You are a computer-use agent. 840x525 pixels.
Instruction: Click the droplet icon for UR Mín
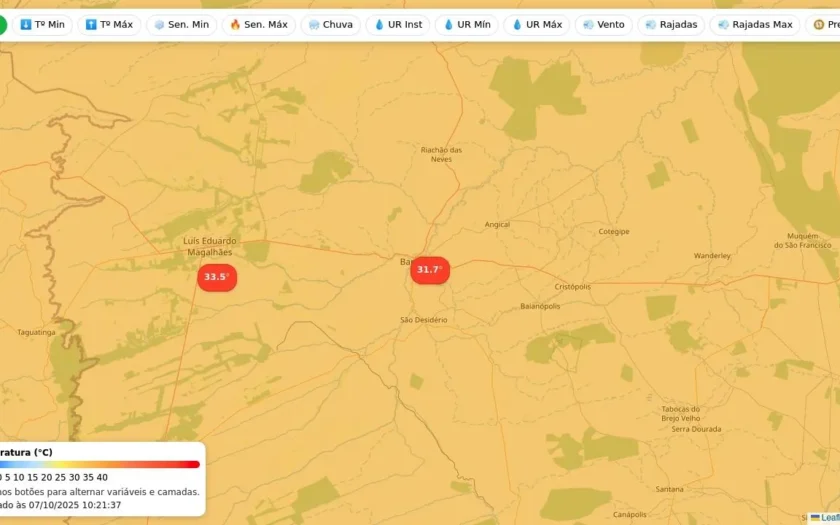click(x=448, y=25)
